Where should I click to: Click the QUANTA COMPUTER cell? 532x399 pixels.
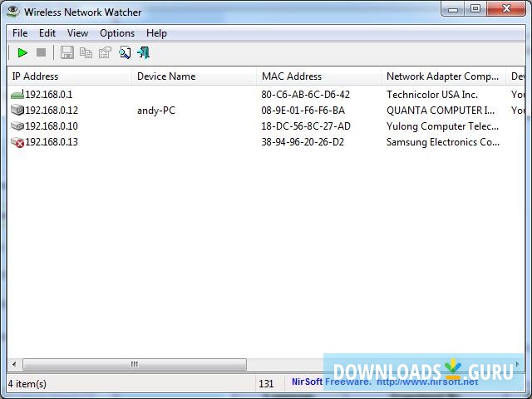[x=441, y=111]
